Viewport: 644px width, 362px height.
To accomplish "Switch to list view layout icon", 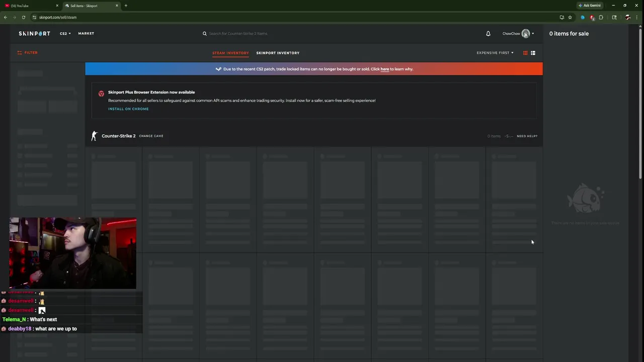I will pyautogui.click(x=533, y=53).
